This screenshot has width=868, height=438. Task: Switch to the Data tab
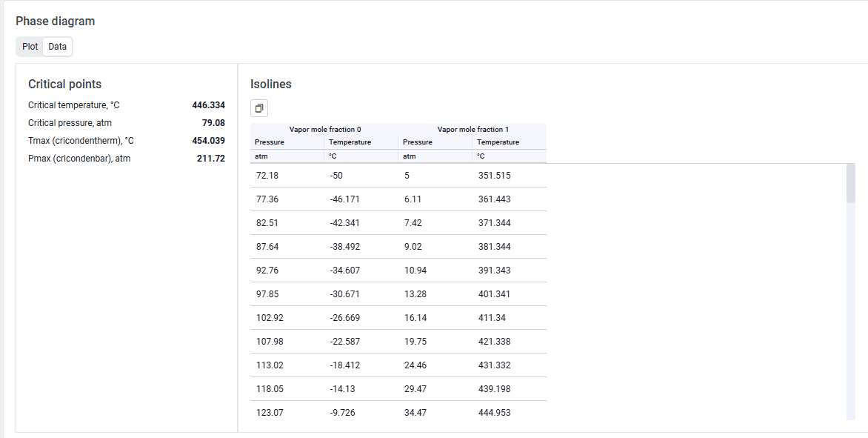tap(58, 47)
